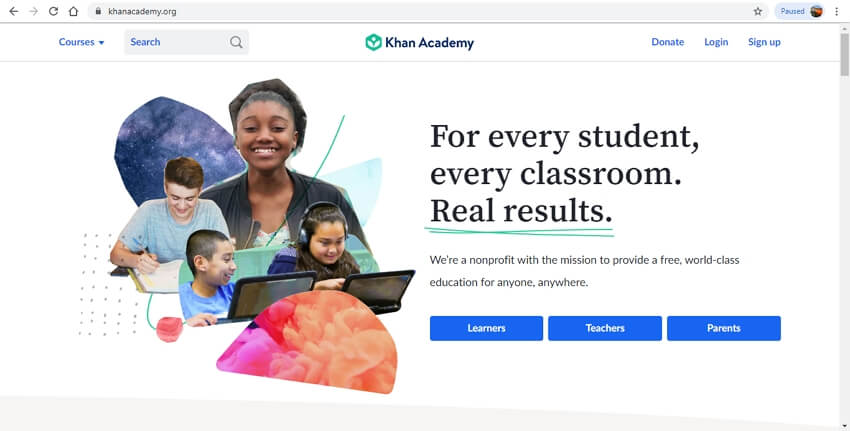Click the Khan Academy logo
Screen dimensions: 850x431
pyautogui.click(x=420, y=42)
